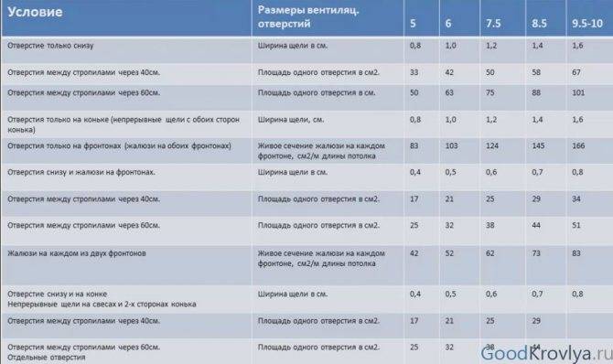The height and width of the screenshot is (364, 613).
Task: Select the 'Отверстие только снизу' row label
Action: click(50, 46)
